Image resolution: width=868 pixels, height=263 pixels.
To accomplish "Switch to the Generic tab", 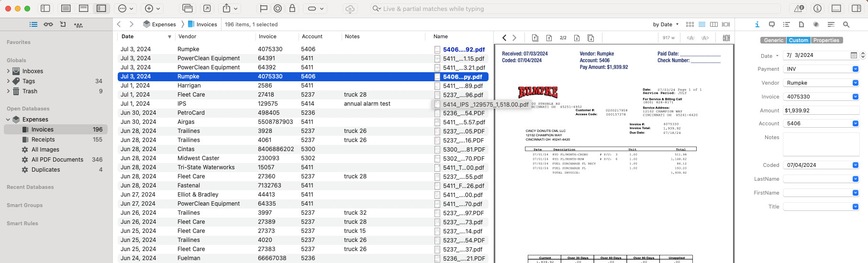I will [773, 41].
